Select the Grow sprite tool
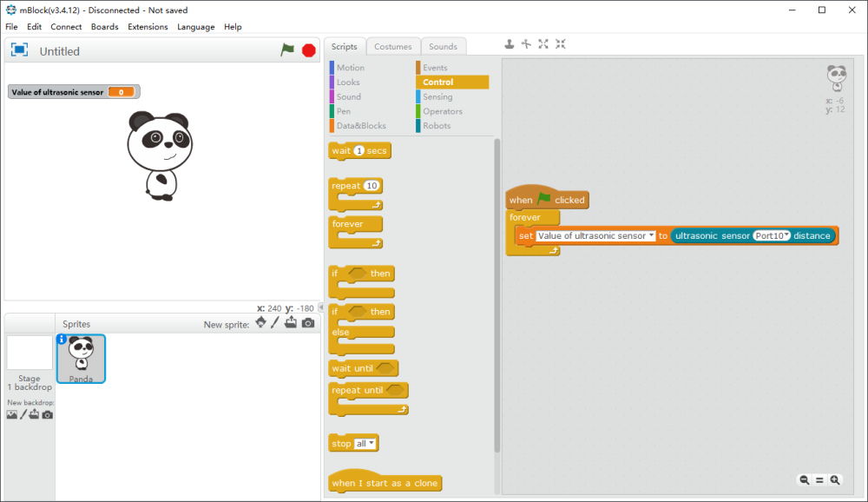 [543, 43]
